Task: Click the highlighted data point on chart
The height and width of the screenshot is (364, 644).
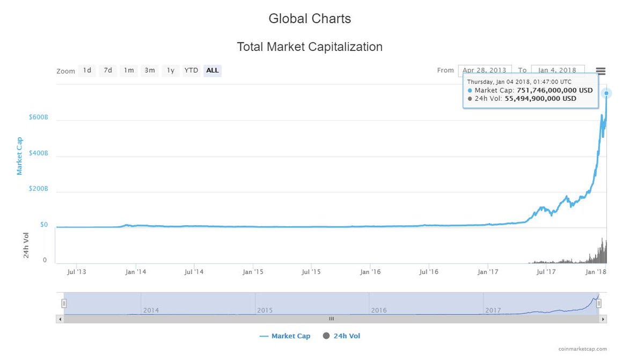Action: (x=606, y=93)
